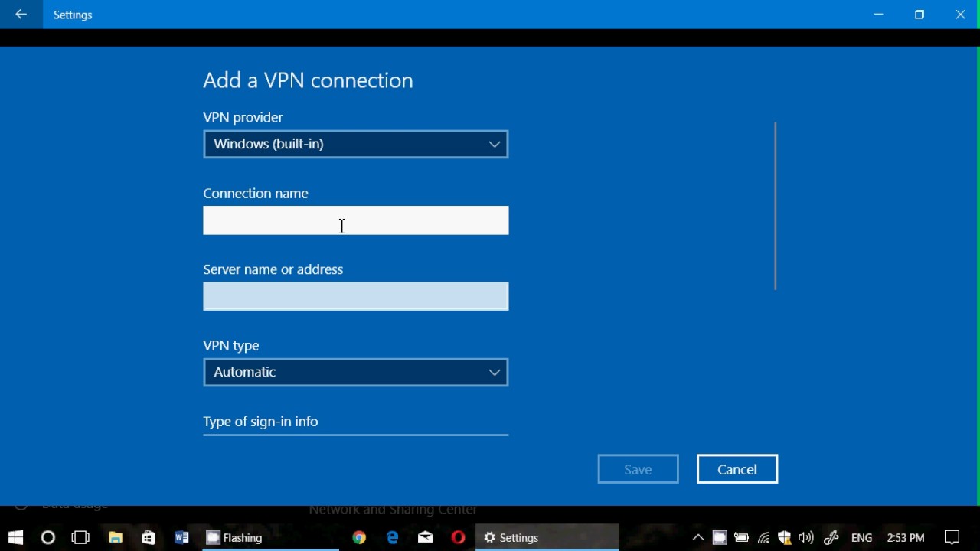Open Windows Ink Workspace pen icon

coord(831,538)
